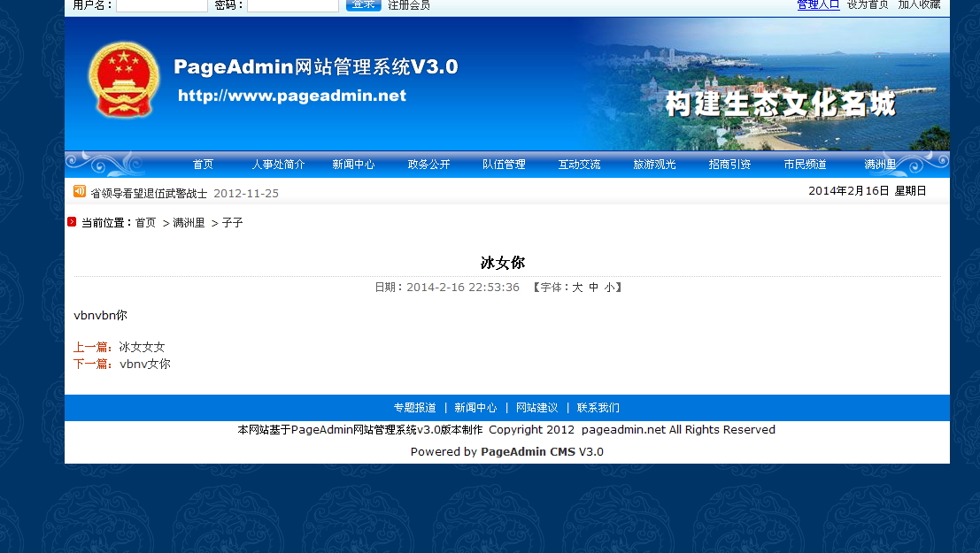Select 政务公开 in the navigation bar
980x553 pixels.
coord(428,165)
